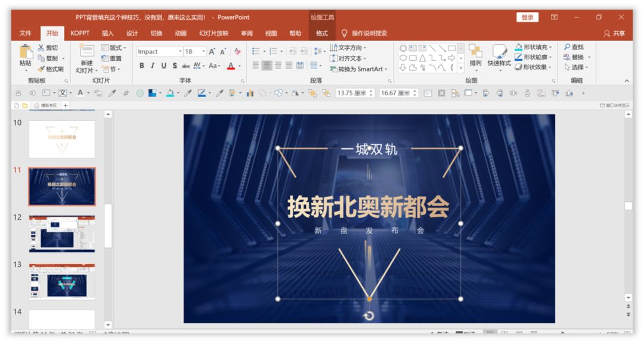Click the Reset (重置) slide button

112,58
